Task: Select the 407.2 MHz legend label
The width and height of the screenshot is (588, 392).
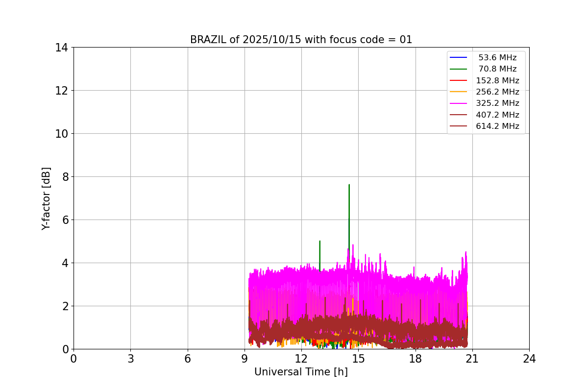Action: [x=497, y=115]
